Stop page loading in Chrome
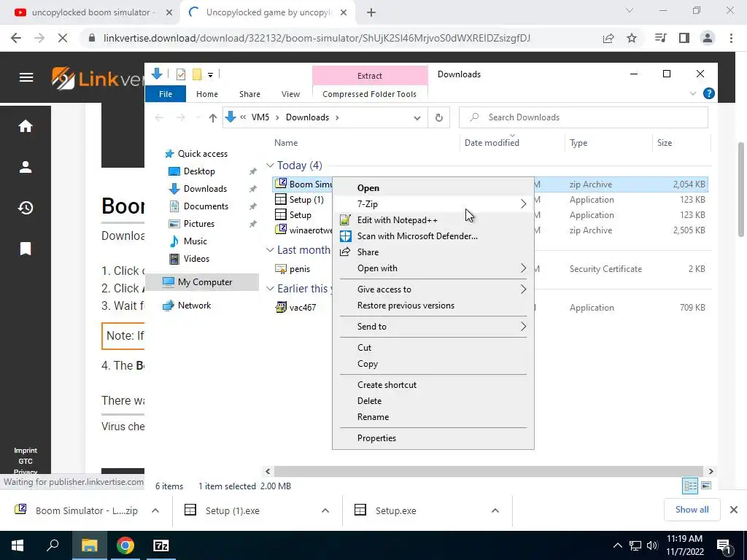 tap(63, 38)
